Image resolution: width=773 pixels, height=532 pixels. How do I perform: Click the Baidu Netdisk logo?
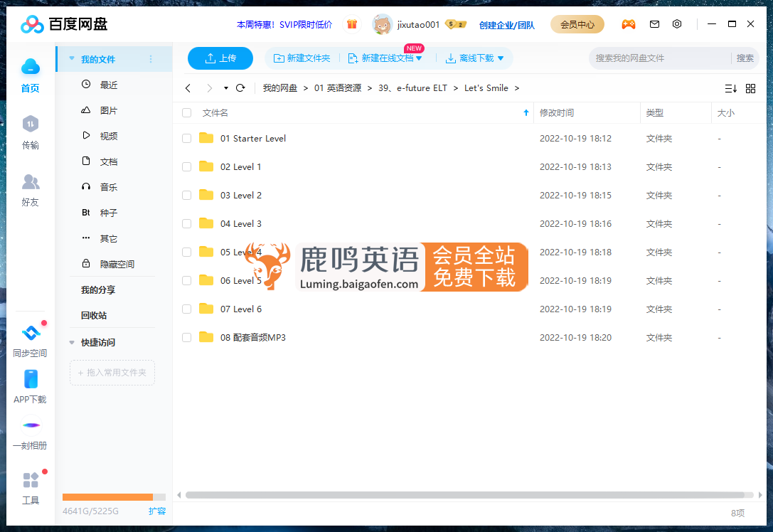point(64,24)
